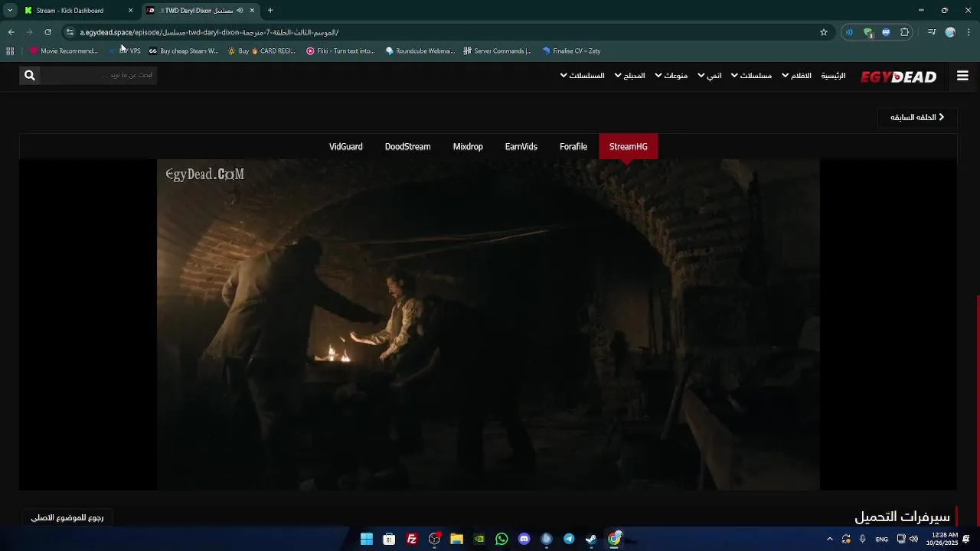The height and width of the screenshot is (551, 980).
Task: Expand the الافلام navigation dropdown
Action: click(796, 76)
